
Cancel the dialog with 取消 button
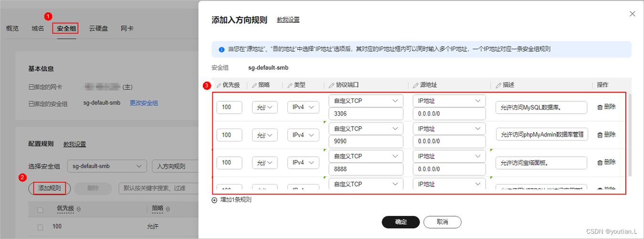[x=442, y=222]
